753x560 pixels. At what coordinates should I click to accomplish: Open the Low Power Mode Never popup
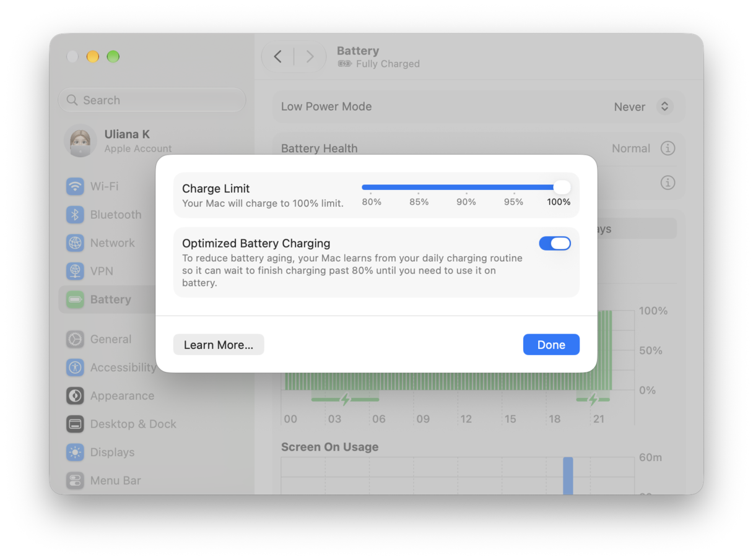point(642,107)
